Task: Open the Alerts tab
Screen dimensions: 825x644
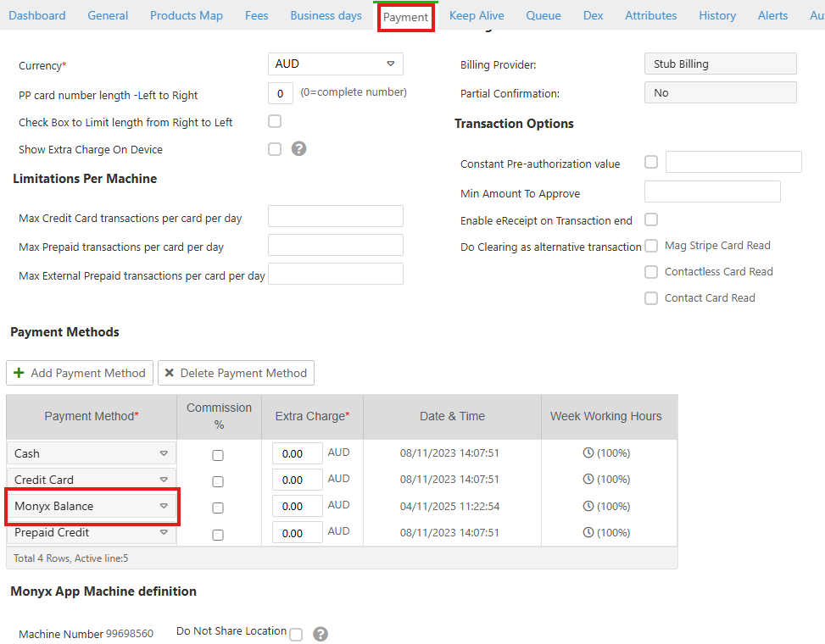Action: [x=773, y=15]
